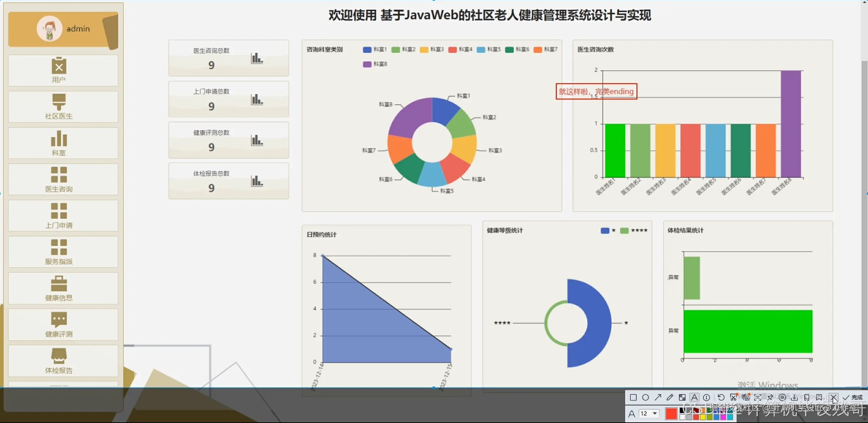
Task: Choose the arrow drawing tool
Action: coord(658,397)
